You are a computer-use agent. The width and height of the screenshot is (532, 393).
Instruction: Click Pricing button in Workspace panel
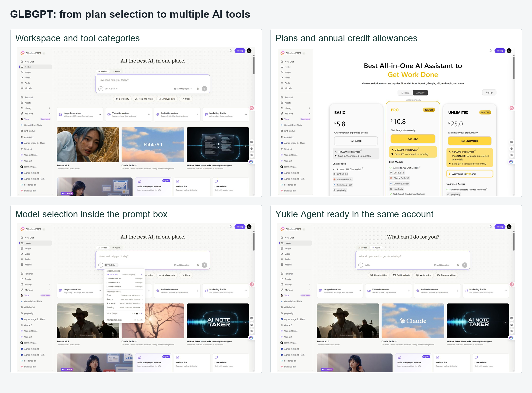tap(240, 51)
